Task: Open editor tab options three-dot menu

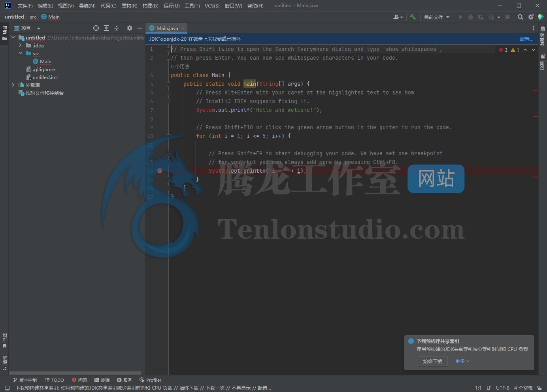Action: click(534, 28)
